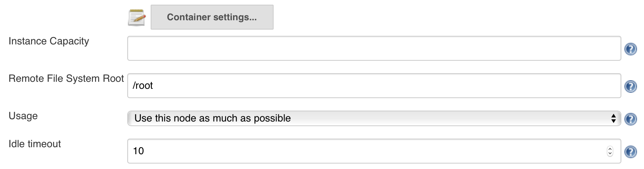Viewport: 644px width, 169px height.
Task: Focus the Instance Capacity text field
Action: [x=374, y=48]
